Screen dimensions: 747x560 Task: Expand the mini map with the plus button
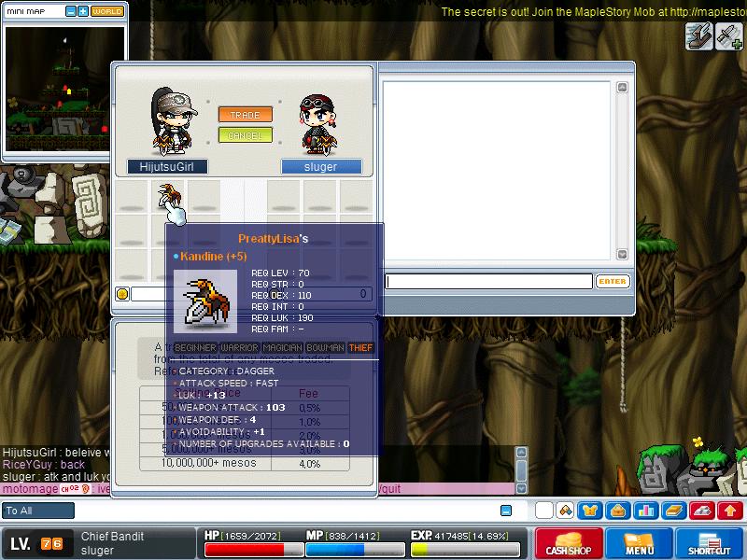tap(83, 11)
